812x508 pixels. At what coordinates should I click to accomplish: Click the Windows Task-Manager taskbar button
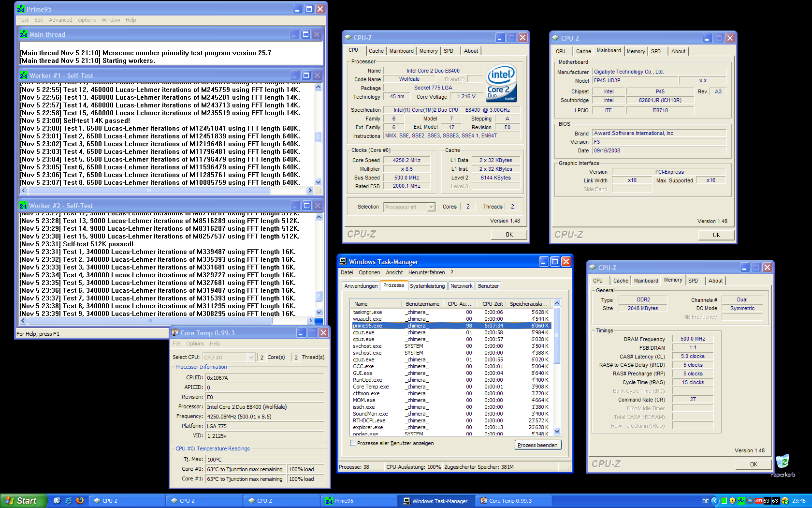436,501
